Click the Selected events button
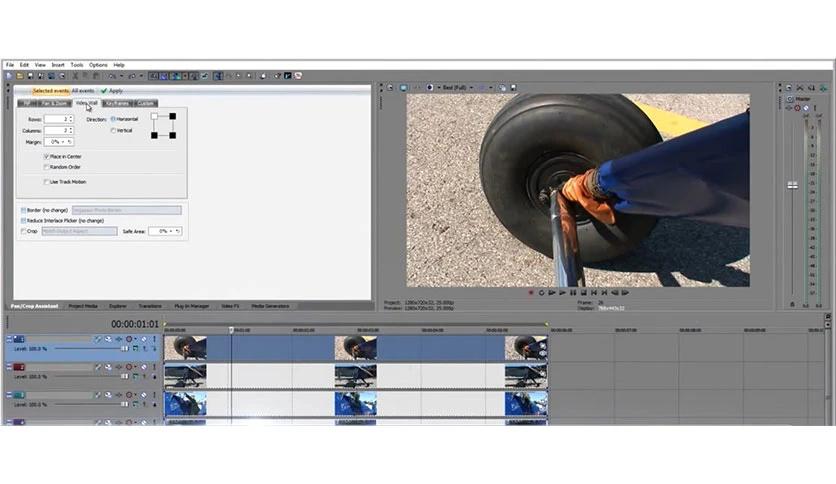The width and height of the screenshot is (836, 484). (51, 91)
